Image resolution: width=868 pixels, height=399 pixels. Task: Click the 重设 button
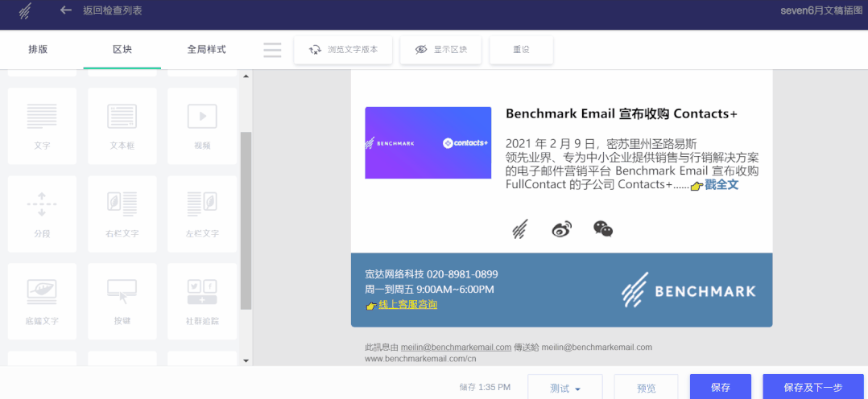[x=522, y=50]
